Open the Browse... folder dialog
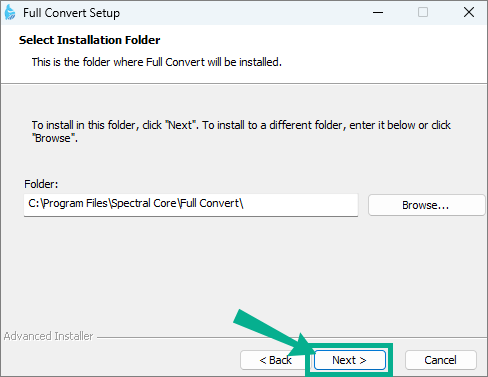 (426, 205)
